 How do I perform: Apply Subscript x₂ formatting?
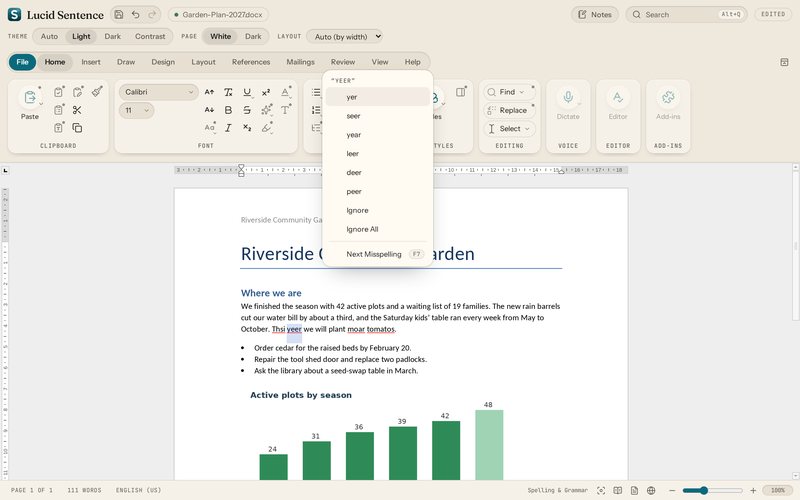[x=247, y=128]
